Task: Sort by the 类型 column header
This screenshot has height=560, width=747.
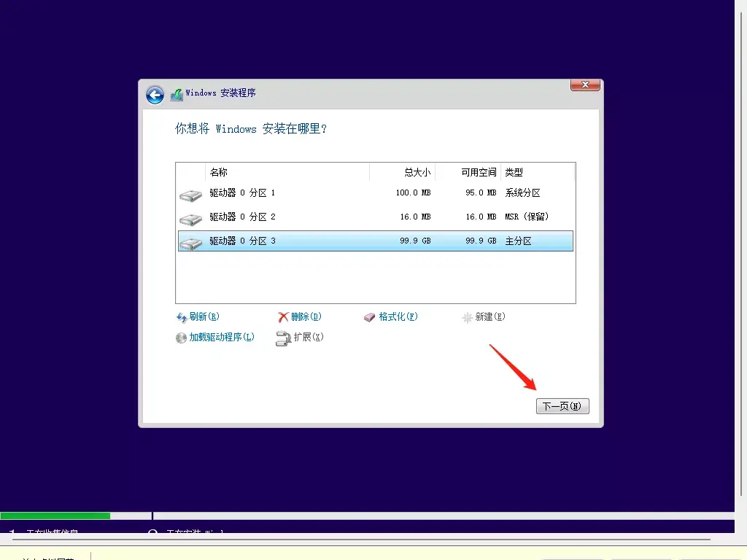Action: point(538,172)
